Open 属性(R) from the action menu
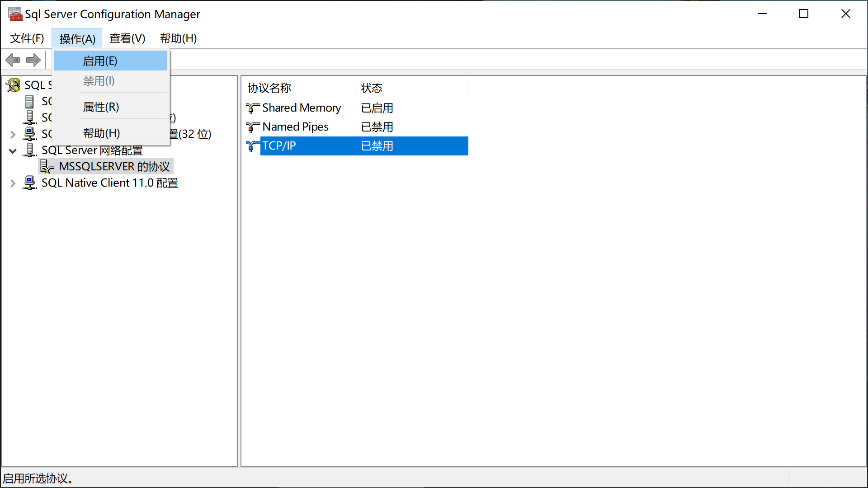Screen dimensions: 868x488 (101, 107)
